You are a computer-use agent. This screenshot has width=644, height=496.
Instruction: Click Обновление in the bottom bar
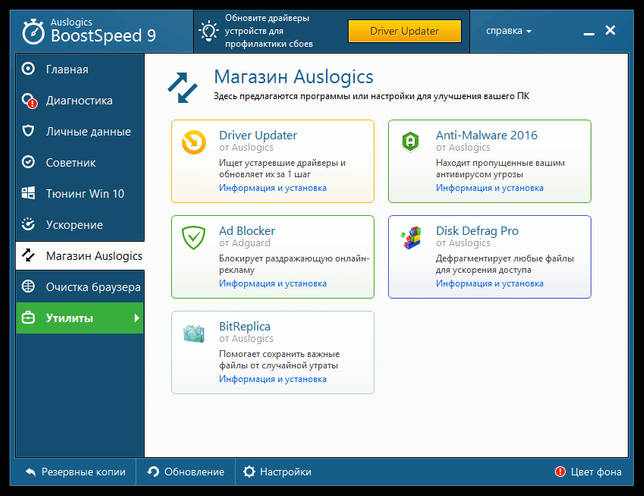(185, 472)
